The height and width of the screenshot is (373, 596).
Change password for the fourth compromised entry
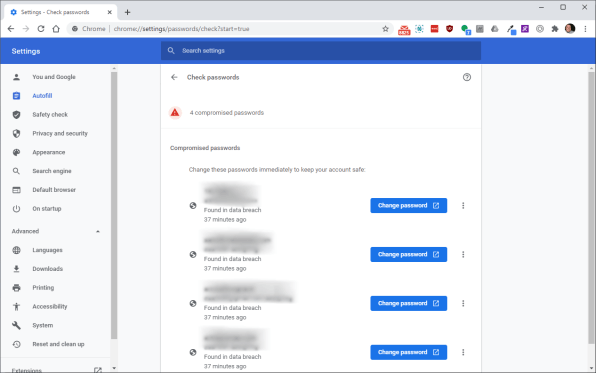click(409, 352)
